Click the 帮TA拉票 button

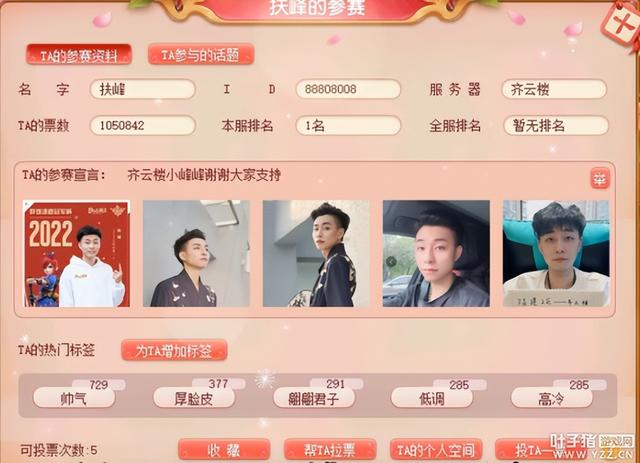point(330,450)
